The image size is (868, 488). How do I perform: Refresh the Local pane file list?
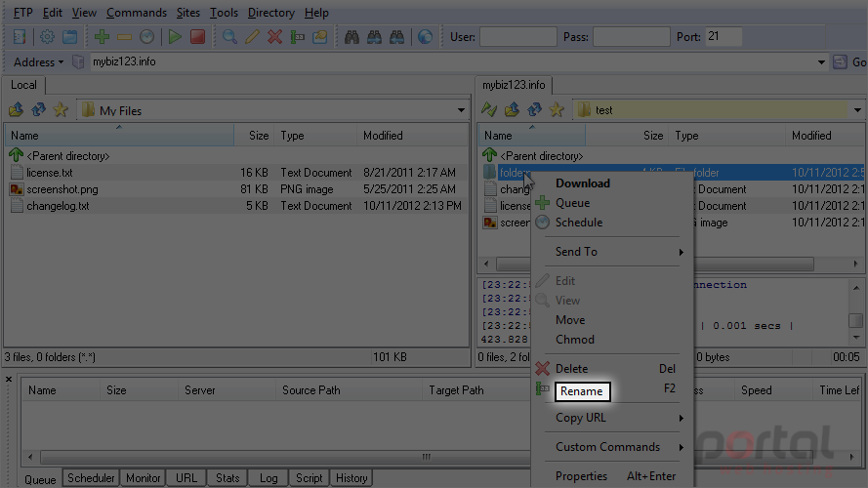tap(38, 109)
